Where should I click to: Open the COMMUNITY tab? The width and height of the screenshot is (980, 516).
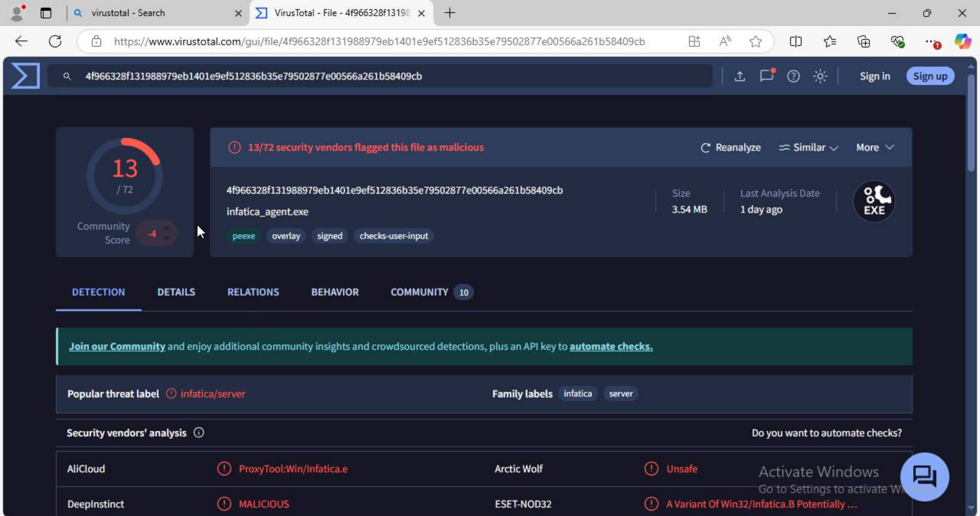pos(432,292)
